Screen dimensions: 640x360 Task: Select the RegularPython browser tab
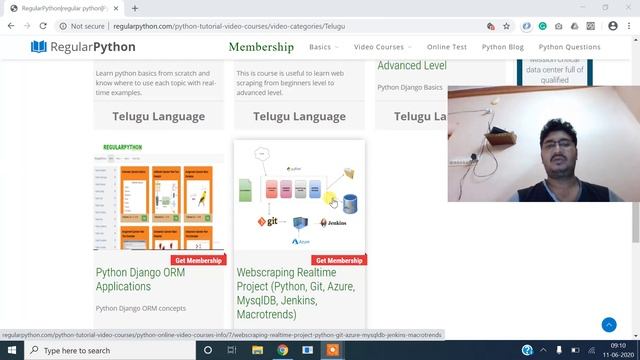tap(63, 8)
